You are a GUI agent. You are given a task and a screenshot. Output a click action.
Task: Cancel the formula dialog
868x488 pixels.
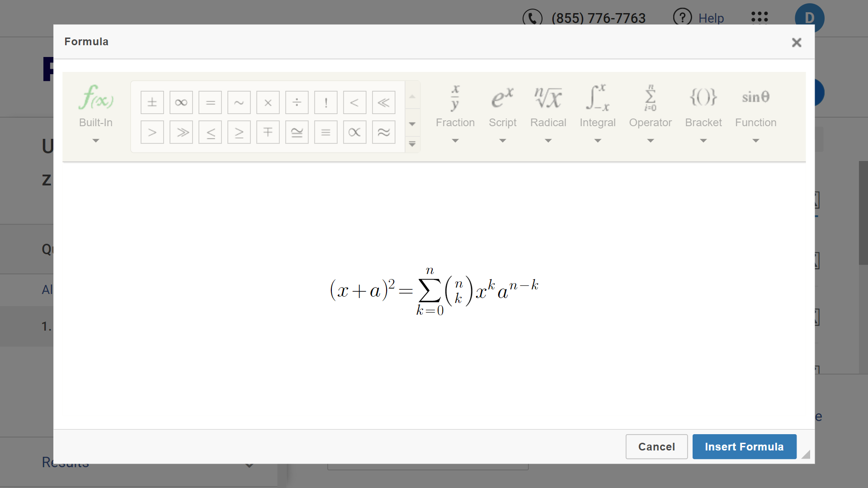(656, 447)
